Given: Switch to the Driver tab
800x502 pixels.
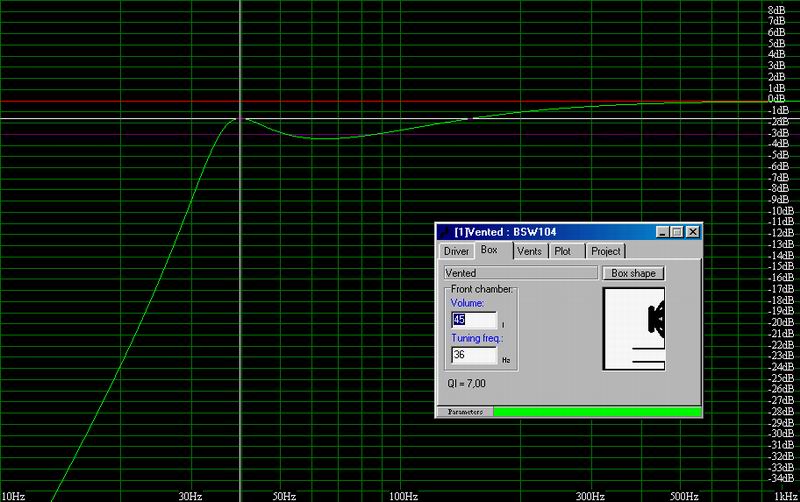Looking at the screenshot, I should (456, 251).
